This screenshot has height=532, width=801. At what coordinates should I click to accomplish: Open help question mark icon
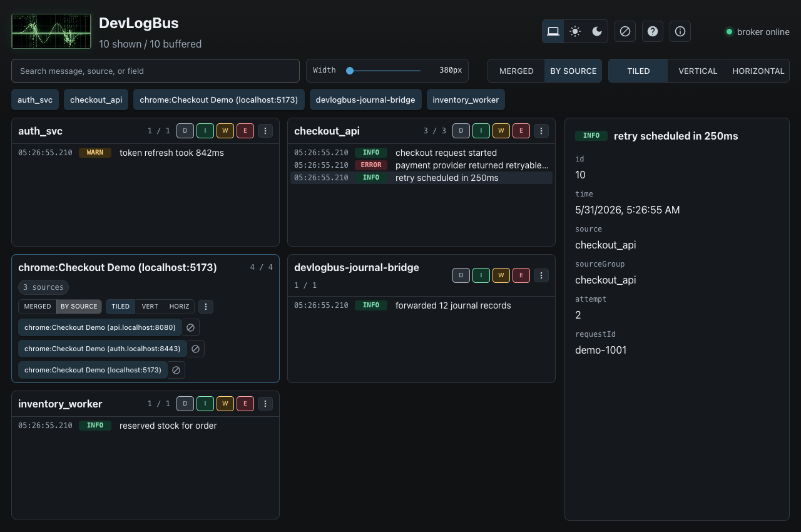click(653, 31)
